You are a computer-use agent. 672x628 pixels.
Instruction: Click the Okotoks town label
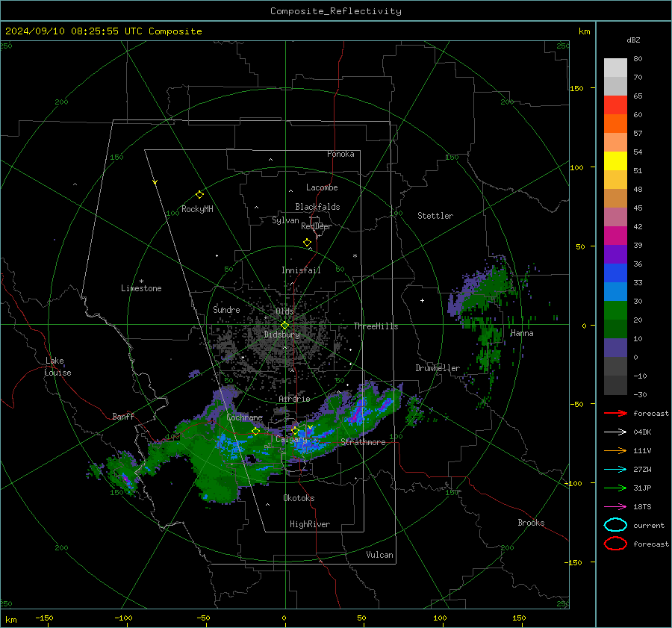[x=299, y=498]
